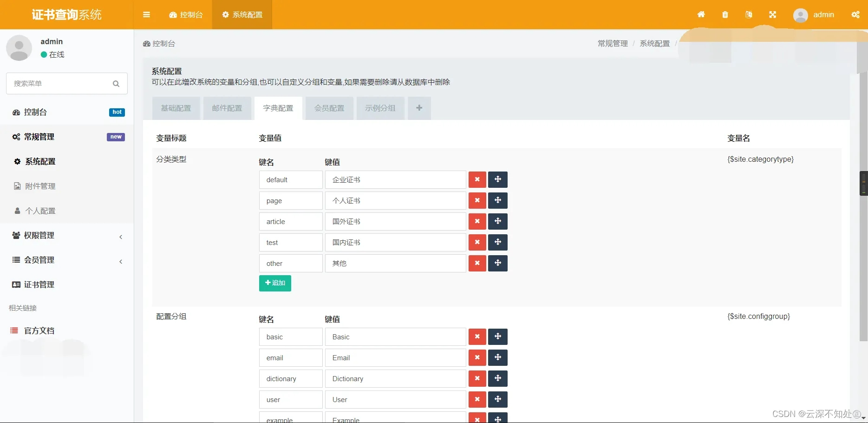Open the 官方文档 link in sidebar
868x423 pixels.
[x=67, y=330]
